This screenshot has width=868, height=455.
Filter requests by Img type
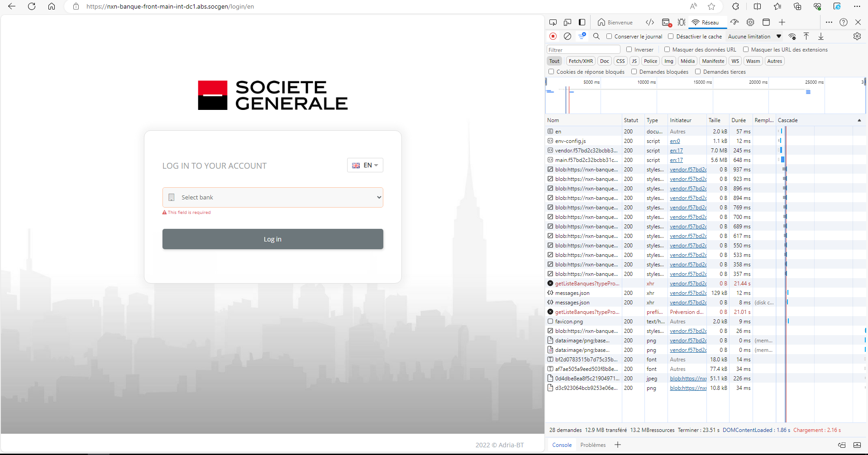point(669,61)
